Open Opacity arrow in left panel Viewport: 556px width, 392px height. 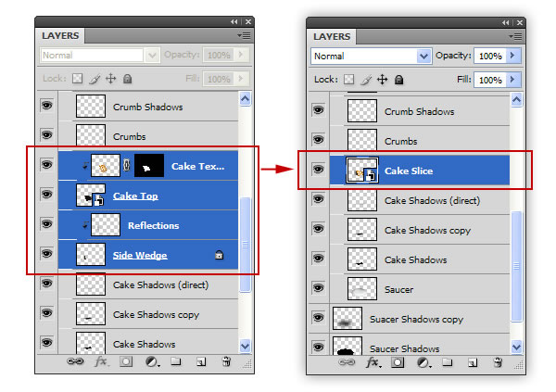pos(241,55)
